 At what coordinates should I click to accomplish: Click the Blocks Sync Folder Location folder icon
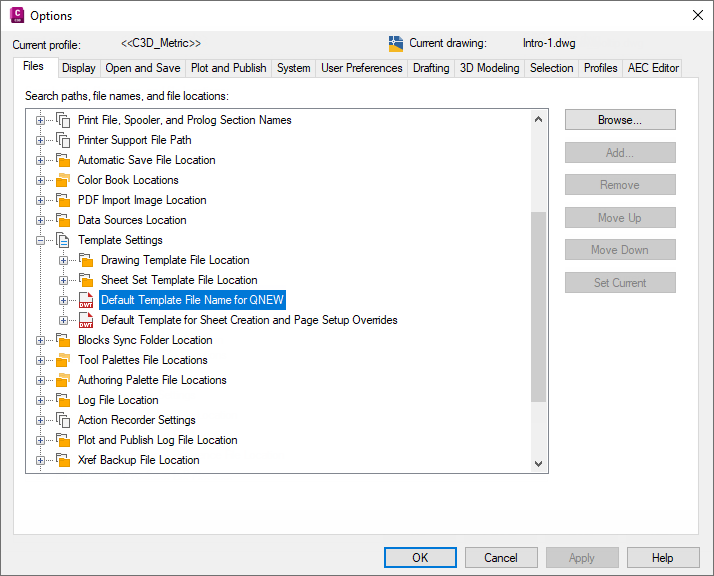(x=63, y=340)
